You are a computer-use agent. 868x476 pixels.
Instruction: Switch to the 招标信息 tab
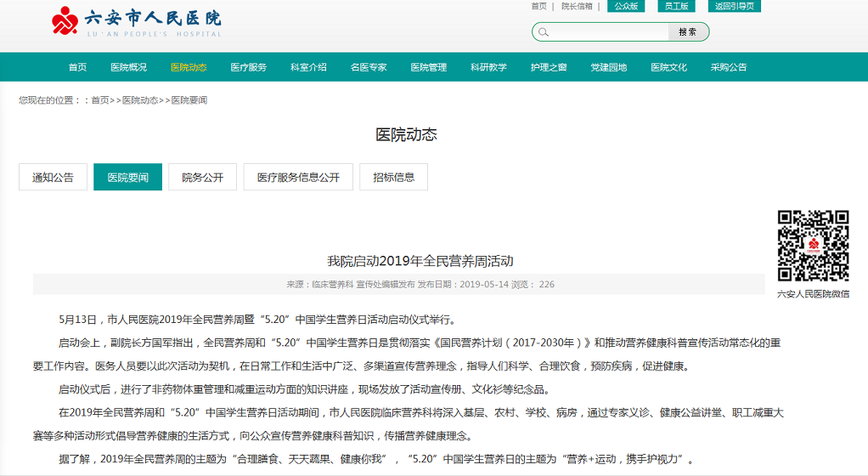tap(393, 177)
